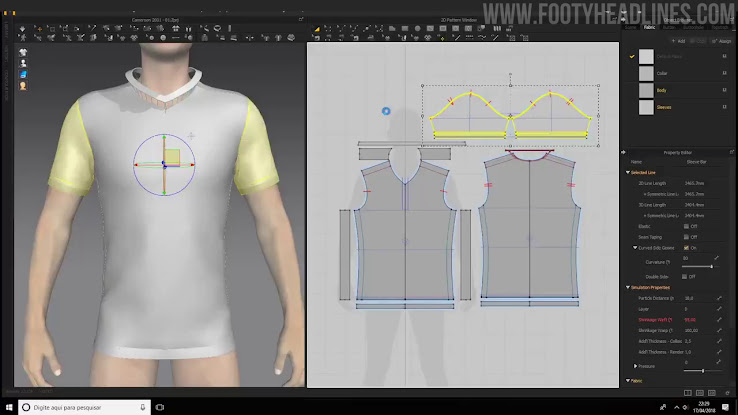This screenshot has height=415, width=738.
Task: Click the Simulate down-arrow icon in 3D toolbar
Action: click(x=22, y=29)
